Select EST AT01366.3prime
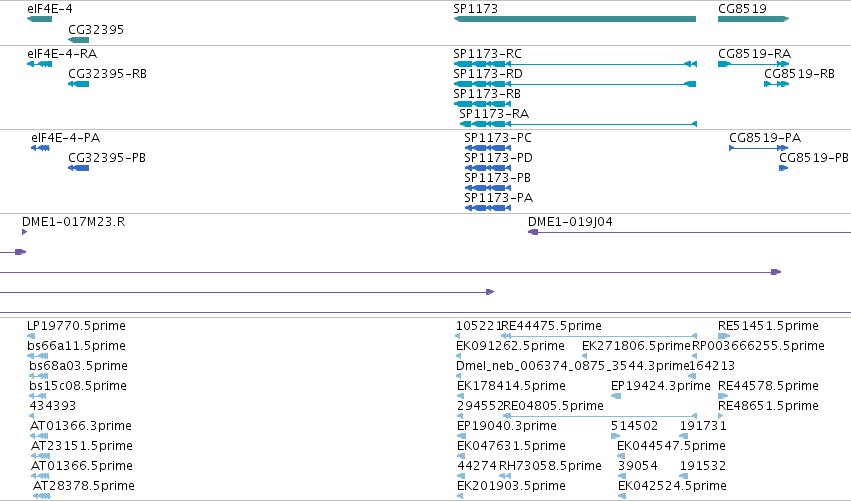The image size is (851, 501). tap(40, 436)
